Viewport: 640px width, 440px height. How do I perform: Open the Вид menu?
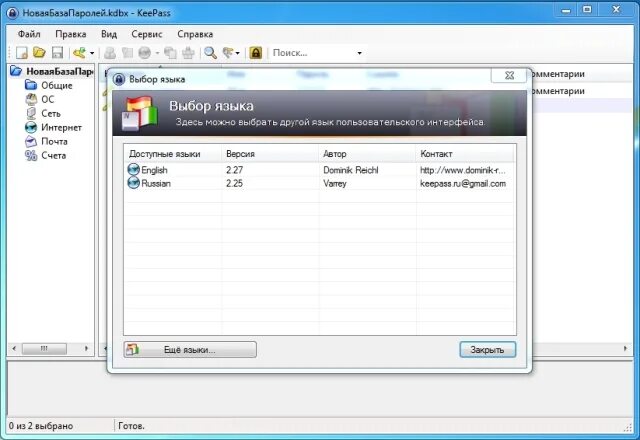tap(109, 34)
